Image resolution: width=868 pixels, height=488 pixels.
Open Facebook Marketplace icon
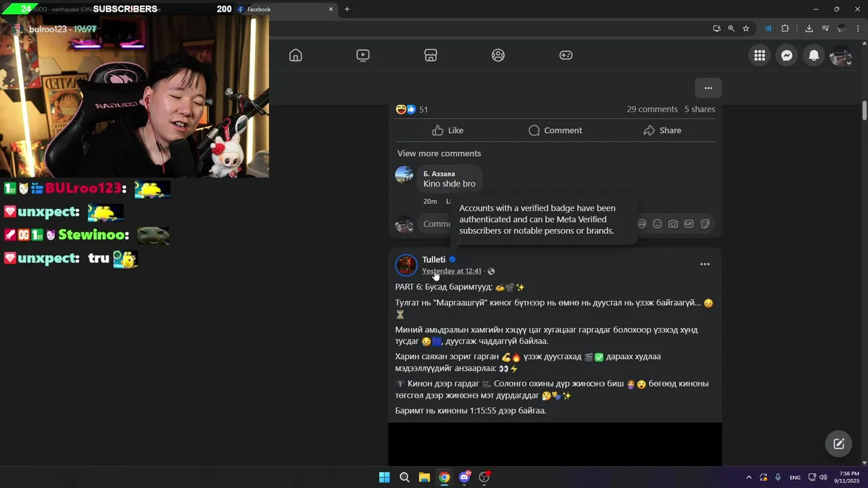pyautogui.click(x=431, y=56)
